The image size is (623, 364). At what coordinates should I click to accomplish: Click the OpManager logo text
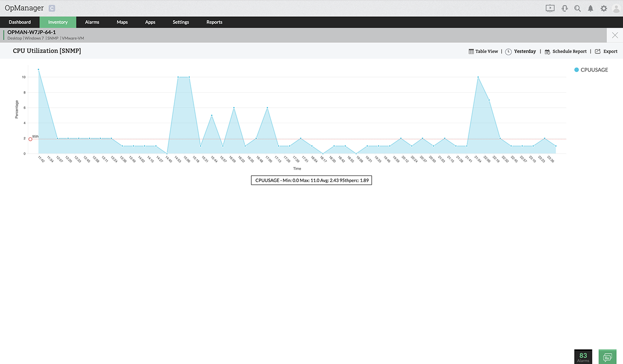pyautogui.click(x=24, y=8)
